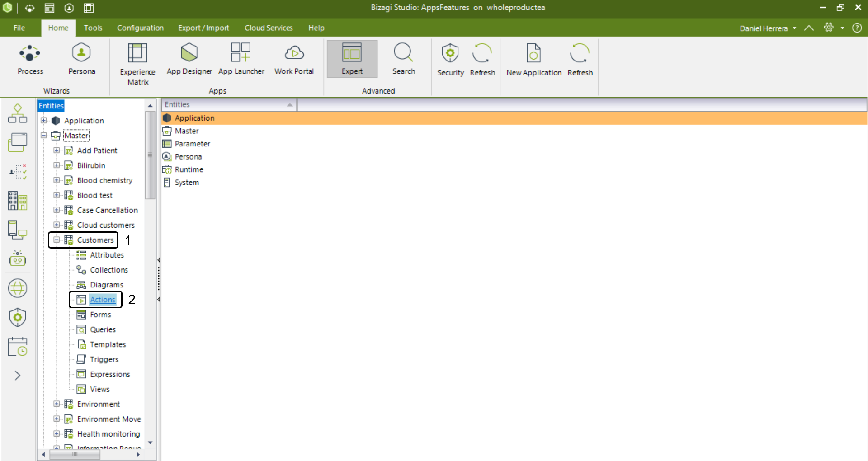Open the Help tab

(x=316, y=28)
